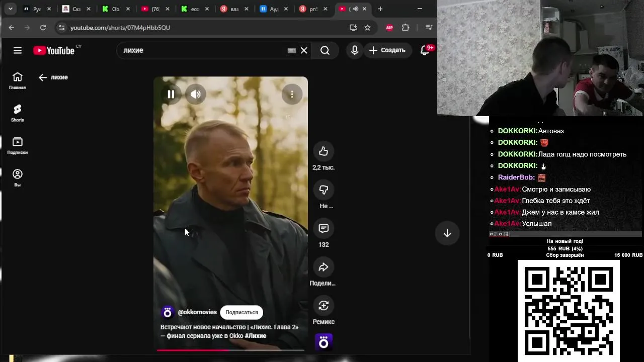This screenshot has width=644, height=362.
Task: Run search with the magnifier button
Action: point(325,50)
